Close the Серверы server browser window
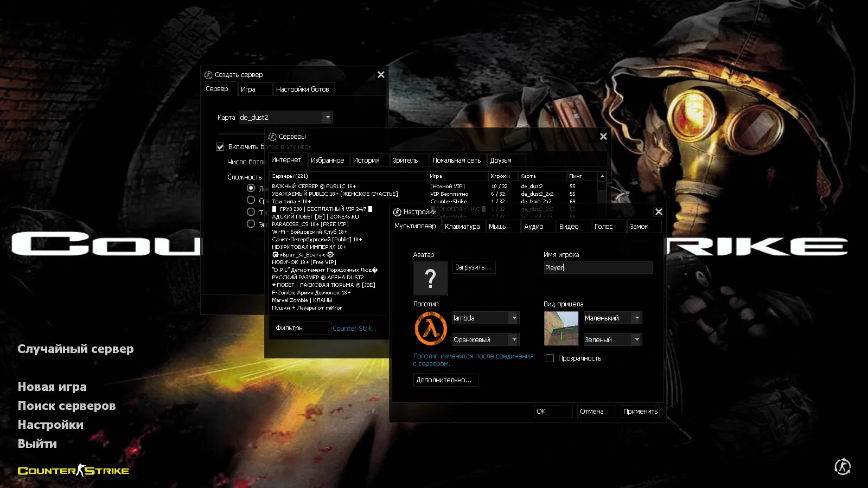Screen dimensions: 868x488 tap(603, 137)
